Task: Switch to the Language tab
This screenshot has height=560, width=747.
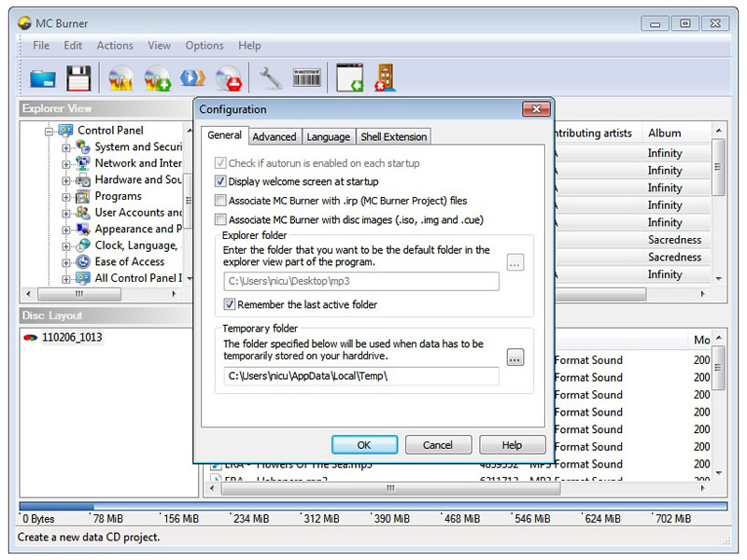Action: (x=329, y=136)
